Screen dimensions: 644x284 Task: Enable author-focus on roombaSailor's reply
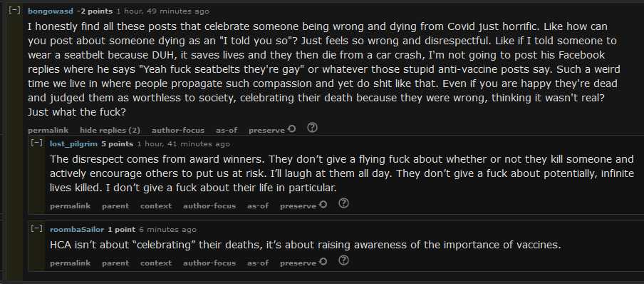pyautogui.click(x=209, y=263)
